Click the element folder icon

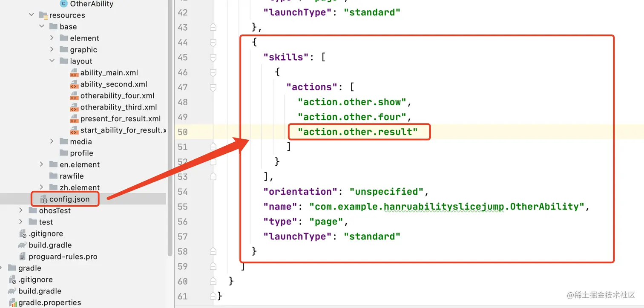click(64, 38)
